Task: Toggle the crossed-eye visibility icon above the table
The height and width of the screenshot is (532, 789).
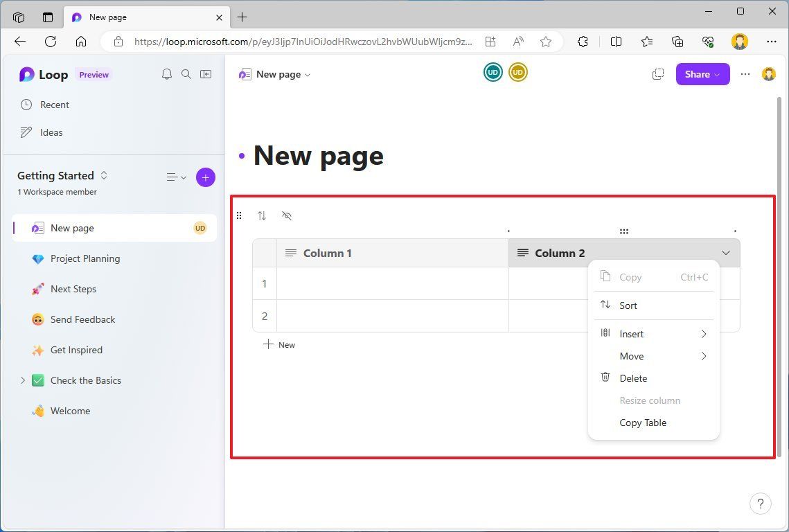Action: coord(287,215)
